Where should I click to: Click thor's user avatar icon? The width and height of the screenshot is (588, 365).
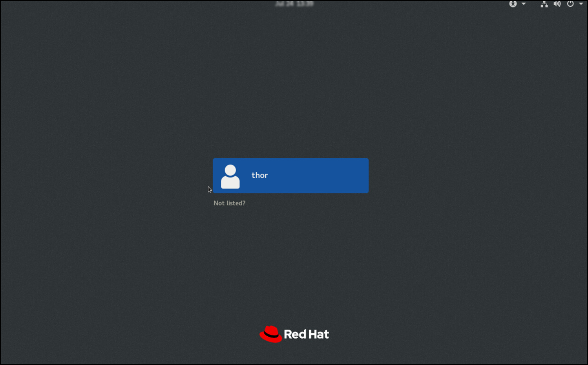(x=230, y=176)
